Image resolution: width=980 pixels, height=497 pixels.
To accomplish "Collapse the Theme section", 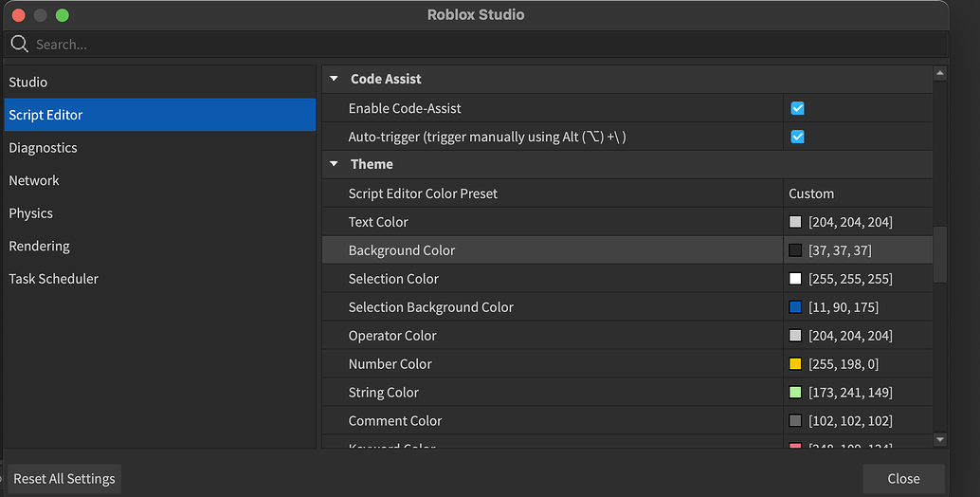I will (x=334, y=164).
